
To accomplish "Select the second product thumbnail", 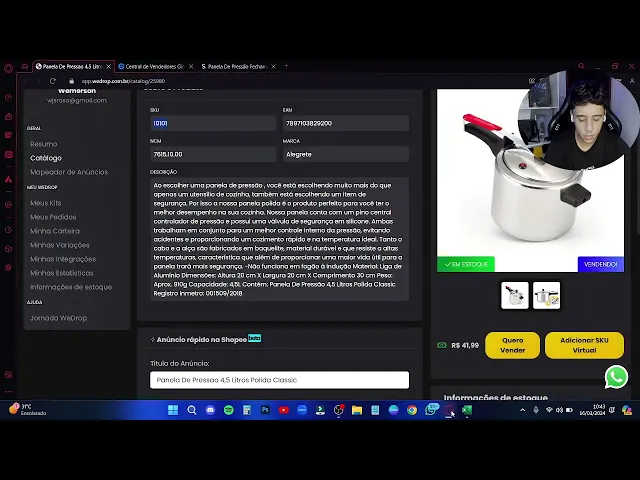I will click(x=547, y=296).
